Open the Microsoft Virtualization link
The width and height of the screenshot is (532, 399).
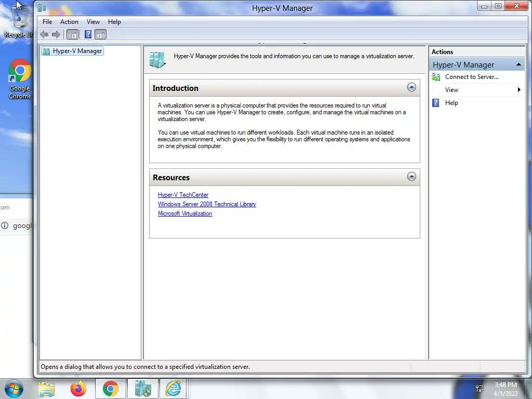click(185, 214)
